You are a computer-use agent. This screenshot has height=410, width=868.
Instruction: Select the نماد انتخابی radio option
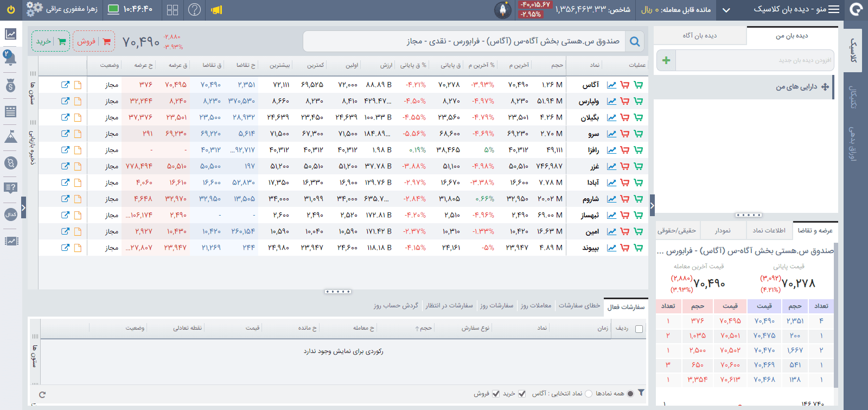[x=589, y=394]
